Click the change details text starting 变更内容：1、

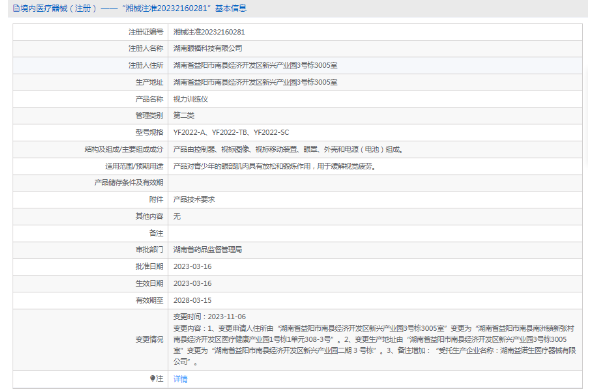point(374,345)
